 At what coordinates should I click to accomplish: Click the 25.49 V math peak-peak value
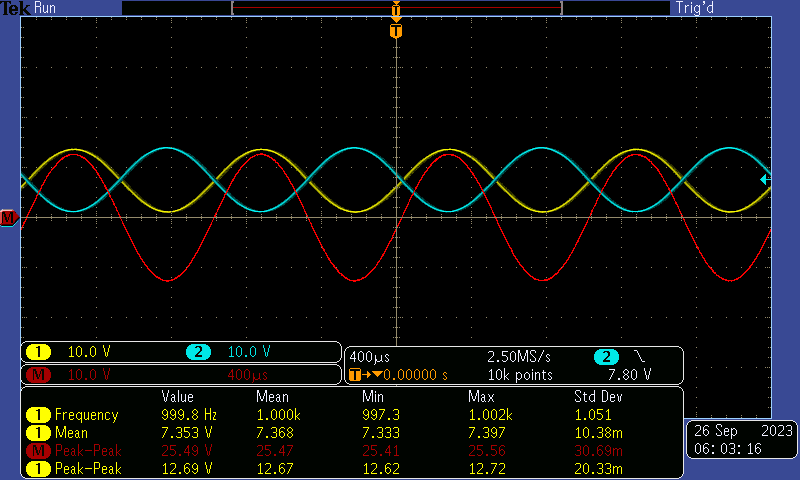[x=187, y=451]
